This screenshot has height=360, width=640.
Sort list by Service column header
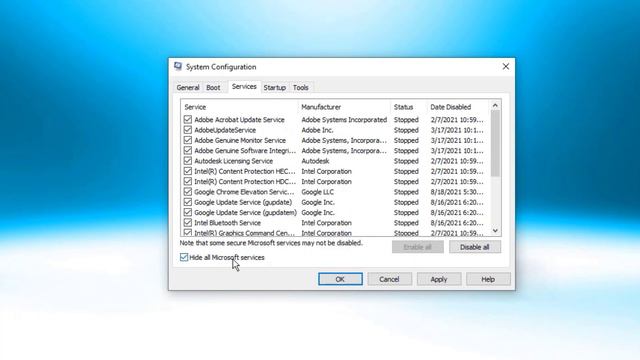pyautogui.click(x=240, y=107)
